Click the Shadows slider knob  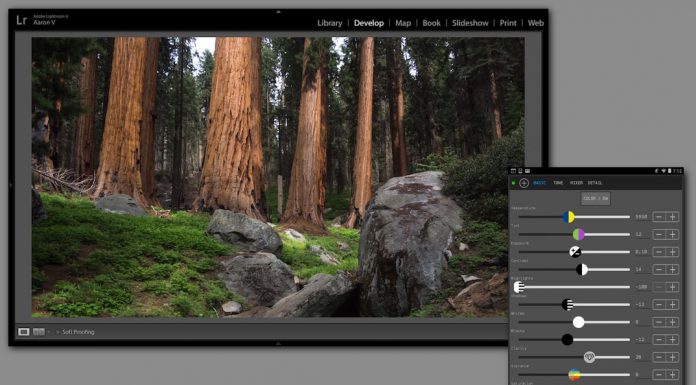tap(567, 304)
